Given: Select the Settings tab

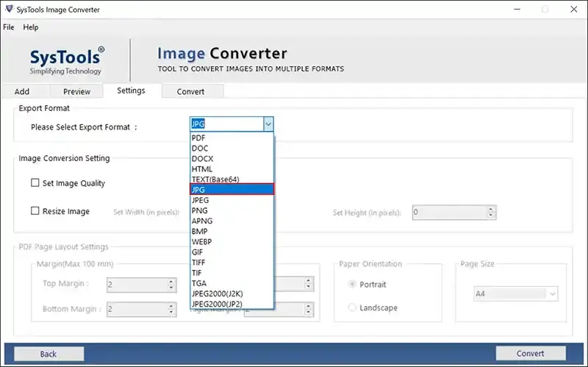Looking at the screenshot, I should point(131,90).
